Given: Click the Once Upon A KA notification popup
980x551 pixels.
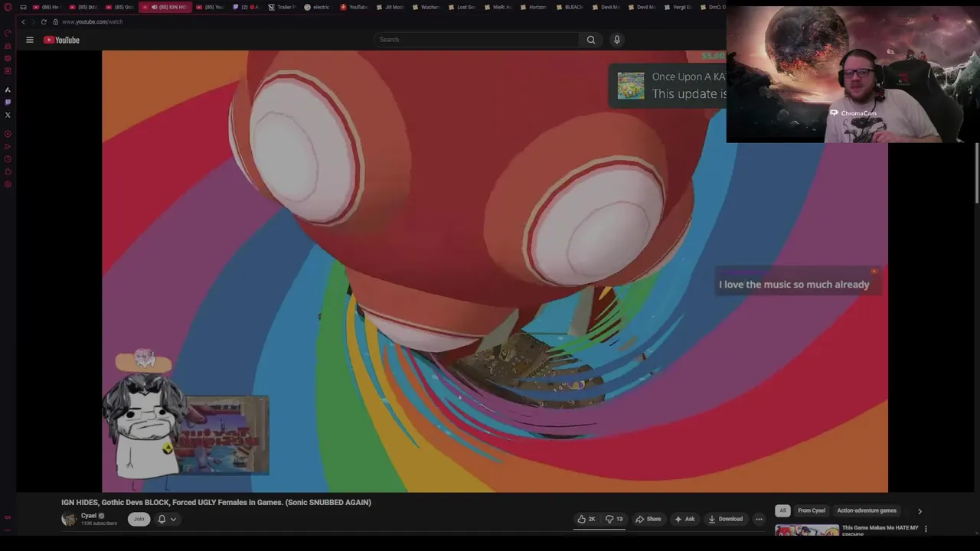Looking at the screenshot, I should pyautogui.click(x=668, y=85).
